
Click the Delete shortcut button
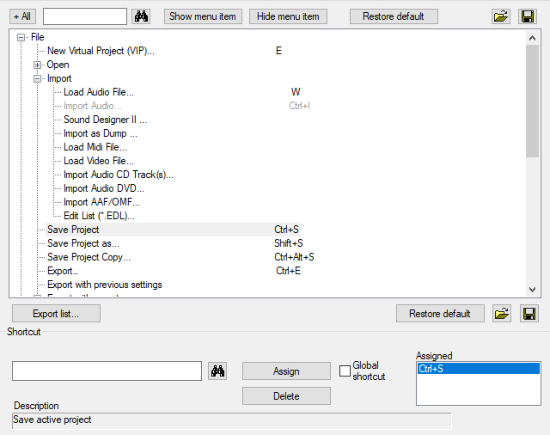click(286, 396)
